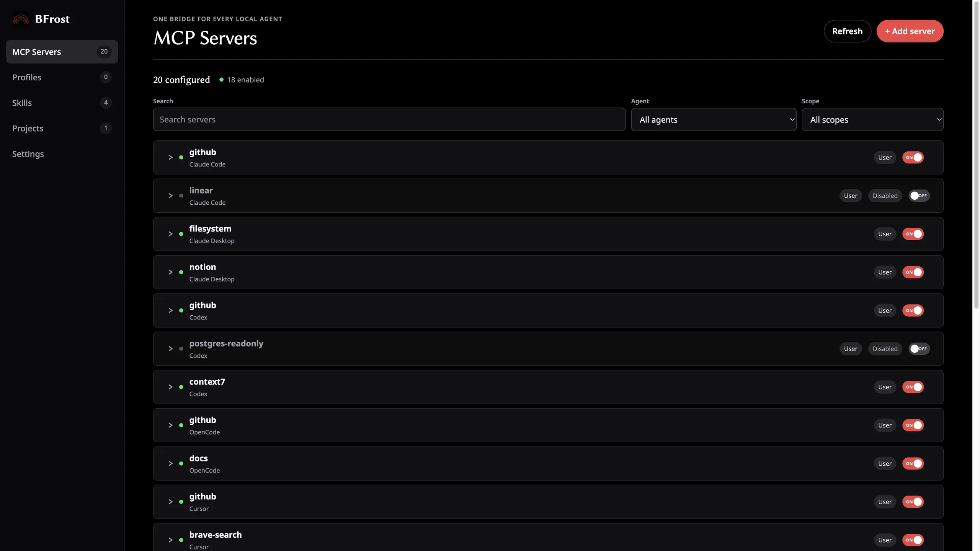The width and height of the screenshot is (980, 551).
Task: Open the All agents dropdown
Action: [714, 120]
